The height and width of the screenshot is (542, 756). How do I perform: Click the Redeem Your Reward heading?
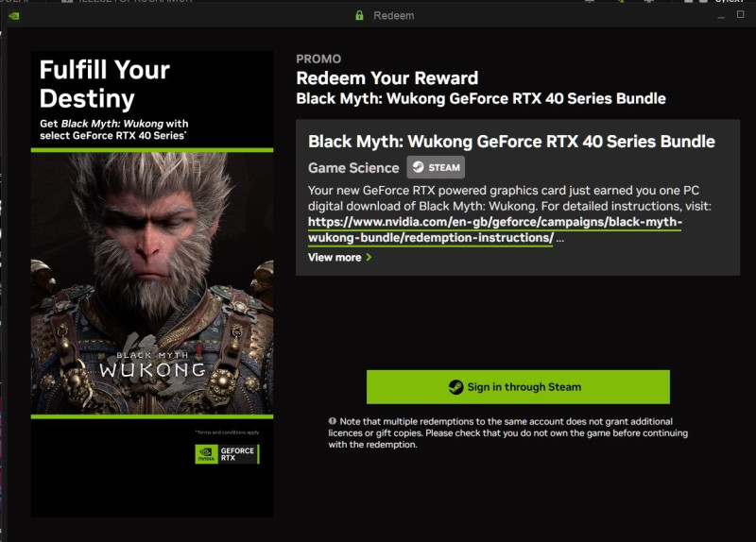387,78
